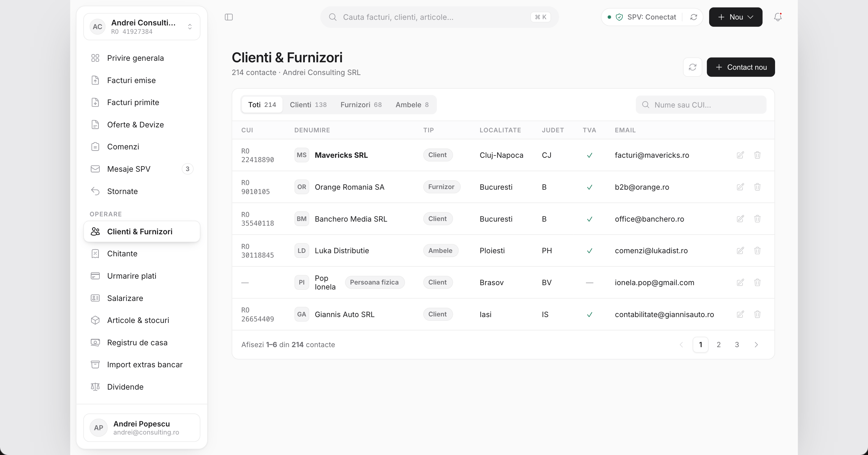Open the Comenzi page

coord(142,147)
